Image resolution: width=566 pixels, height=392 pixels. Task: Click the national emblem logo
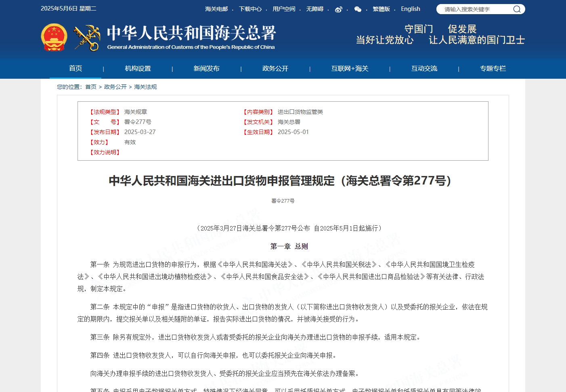54,38
